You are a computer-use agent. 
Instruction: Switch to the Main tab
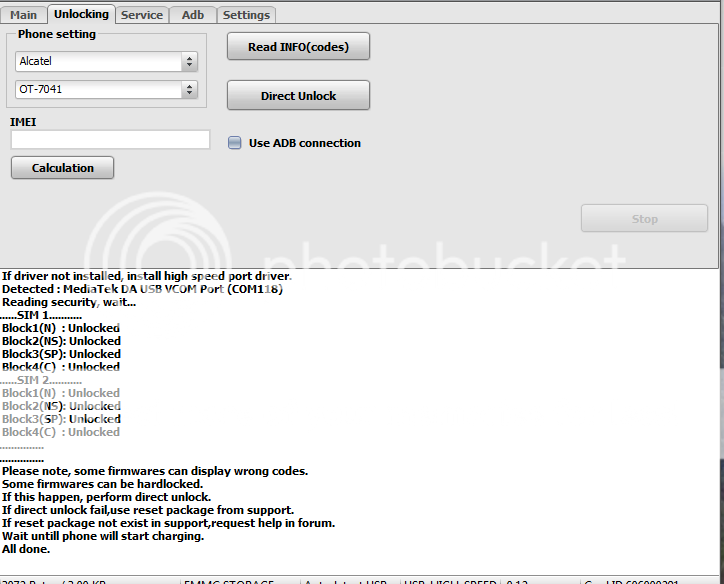coord(23,15)
